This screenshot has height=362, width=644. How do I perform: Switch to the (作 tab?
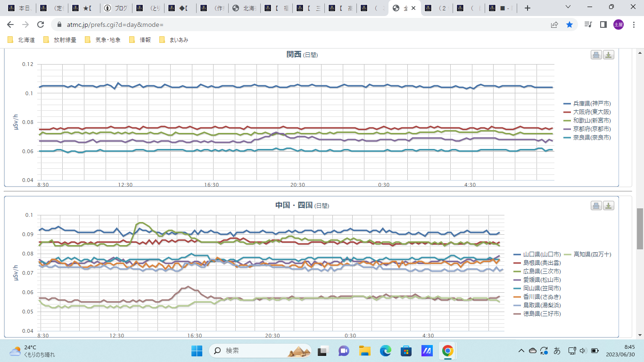[212, 8]
